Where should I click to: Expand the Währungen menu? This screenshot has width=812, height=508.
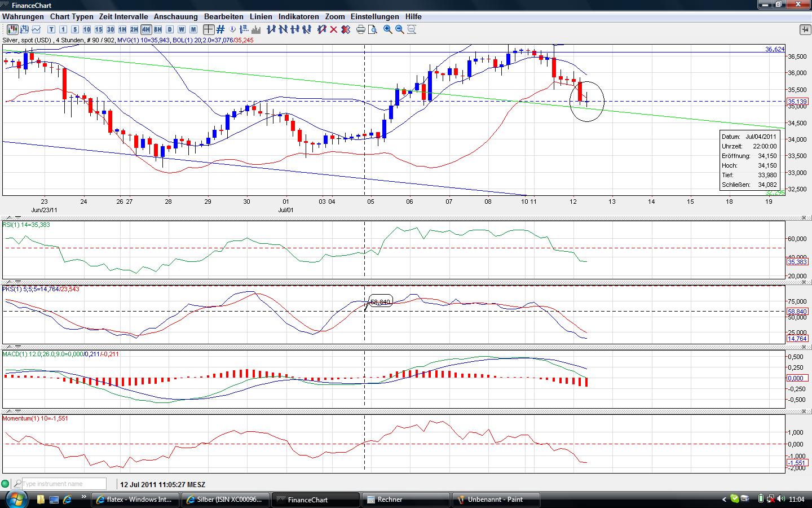[x=23, y=16]
